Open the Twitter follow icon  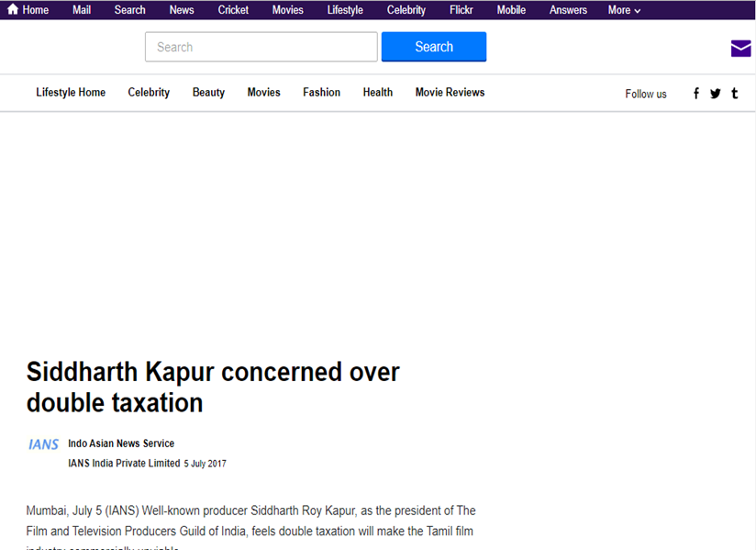(716, 93)
